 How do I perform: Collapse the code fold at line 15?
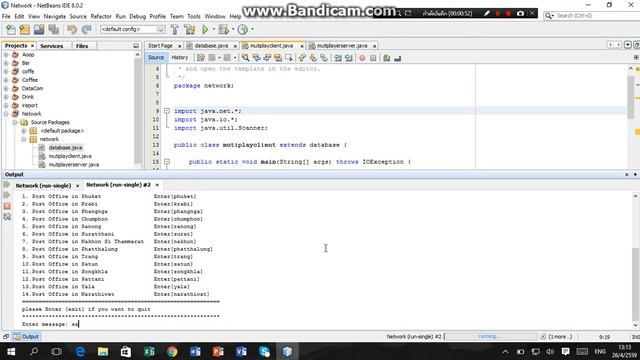pyautogui.click(x=167, y=162)
